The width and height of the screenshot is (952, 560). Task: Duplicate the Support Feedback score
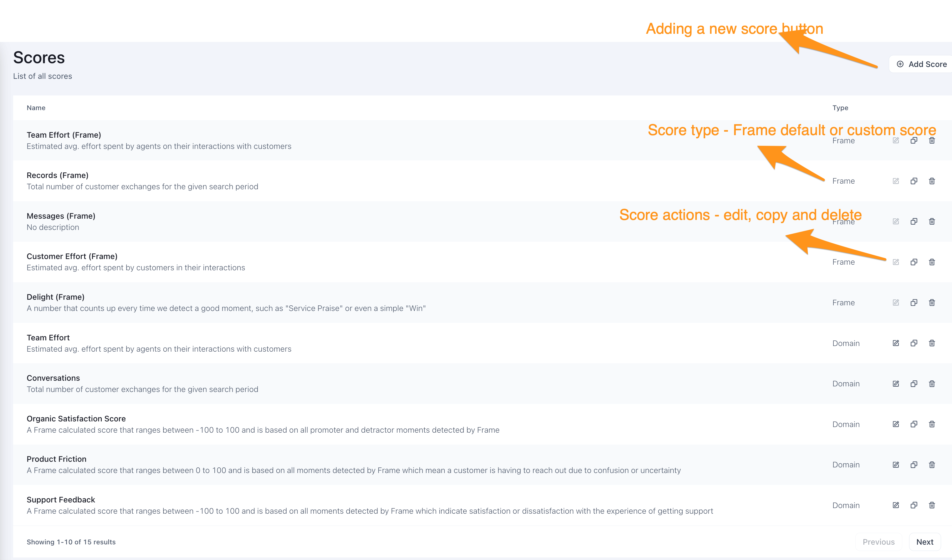pyautogui.click(x=914, y=505)
